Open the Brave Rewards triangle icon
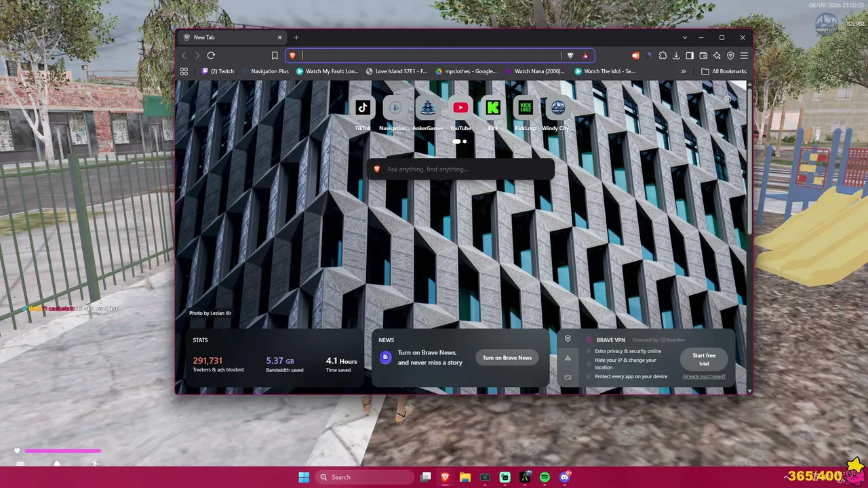 click(585, 56)
